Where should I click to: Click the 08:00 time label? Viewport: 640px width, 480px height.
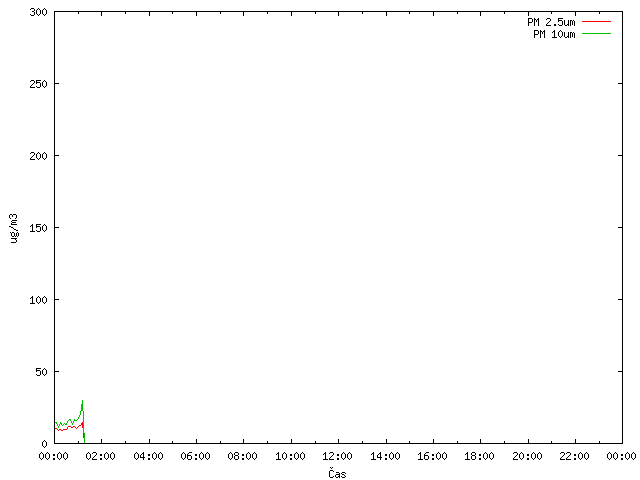[243, 456]
